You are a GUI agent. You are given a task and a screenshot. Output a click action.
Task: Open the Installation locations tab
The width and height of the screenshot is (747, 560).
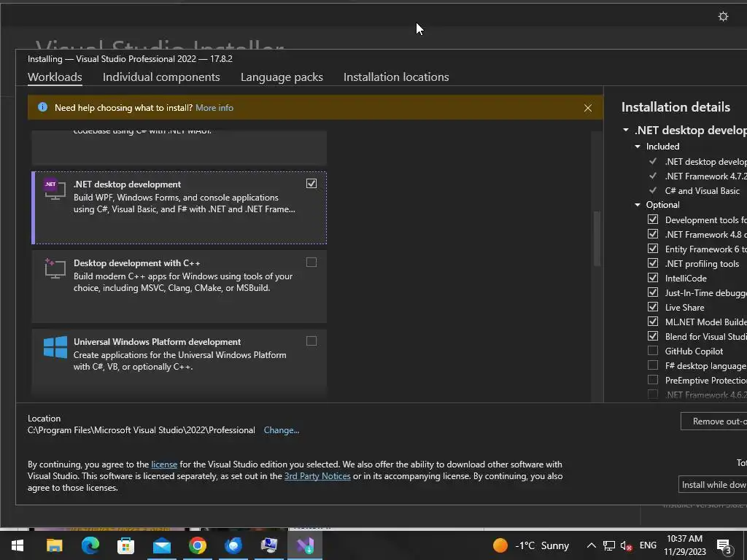click(396, 77)
